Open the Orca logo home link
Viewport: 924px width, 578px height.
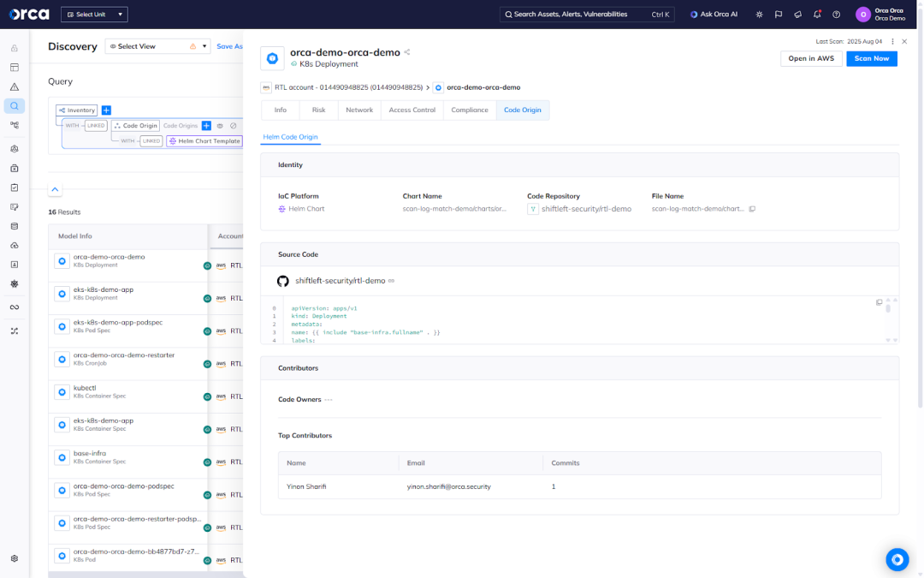click(29, 15)
